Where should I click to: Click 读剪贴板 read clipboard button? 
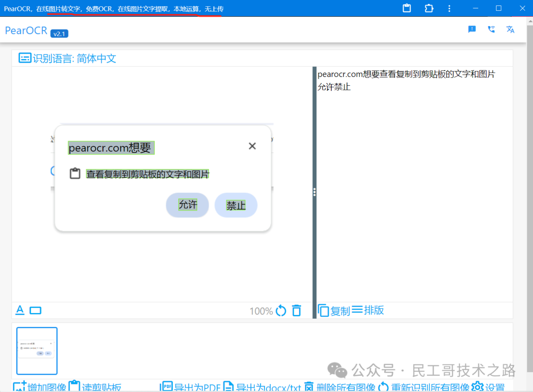(x=95, y=387)
